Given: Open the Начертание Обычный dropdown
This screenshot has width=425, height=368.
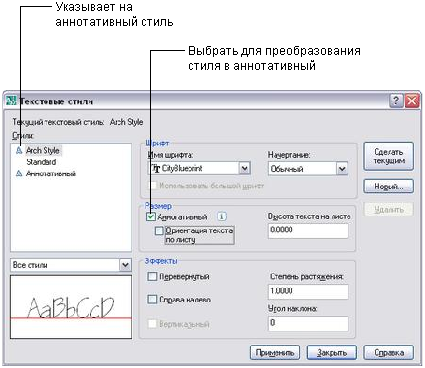Looking at the screenshot, I should (342, 169).
